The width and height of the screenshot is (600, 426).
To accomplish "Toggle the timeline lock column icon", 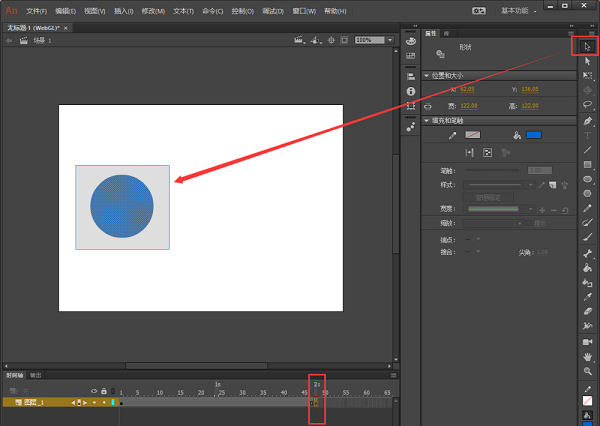I will click(104, 390).
